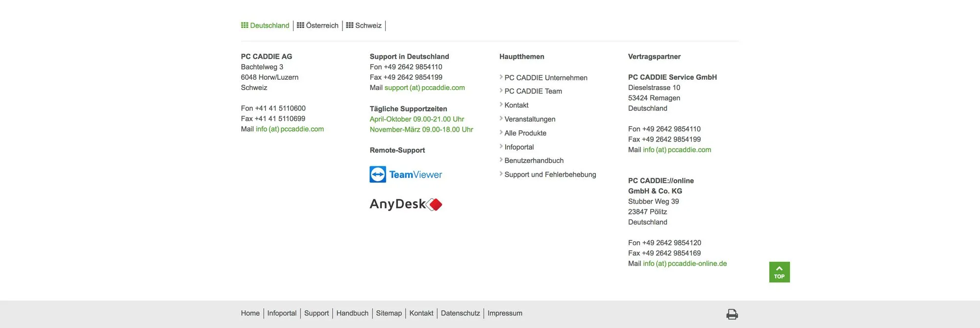Click the TeamViewer remote support logo
Image resolution: width=980 pixels, height=328 pixels.
point(406,174)
